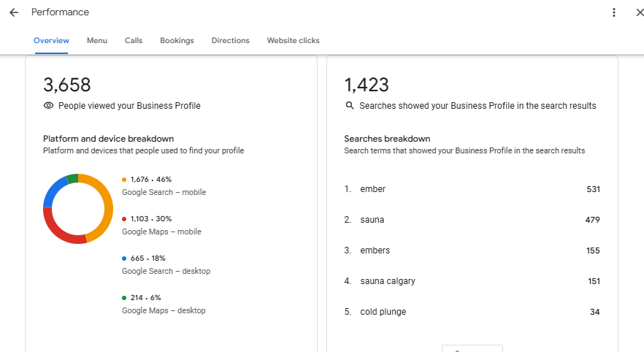Click the green Google Maps desktop legend dot

[x=124, y=298]
